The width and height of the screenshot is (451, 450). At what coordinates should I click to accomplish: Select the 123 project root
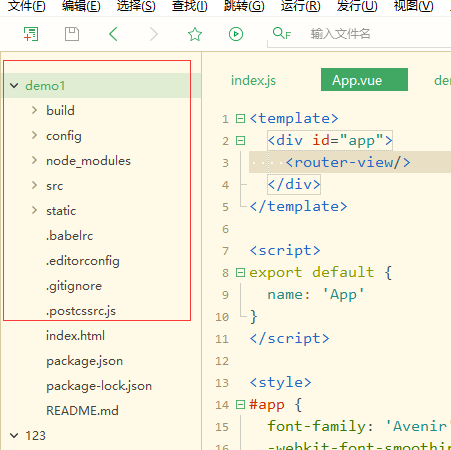(35, 435)
